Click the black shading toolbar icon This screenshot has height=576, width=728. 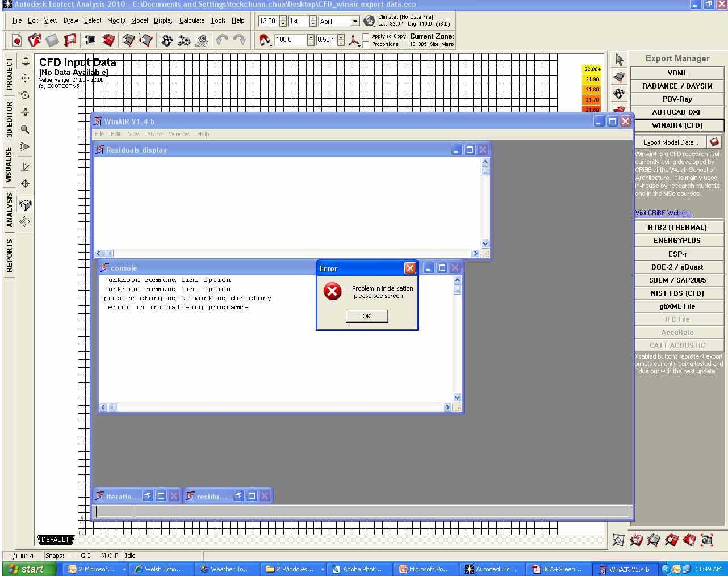click(x=90, y=40)
